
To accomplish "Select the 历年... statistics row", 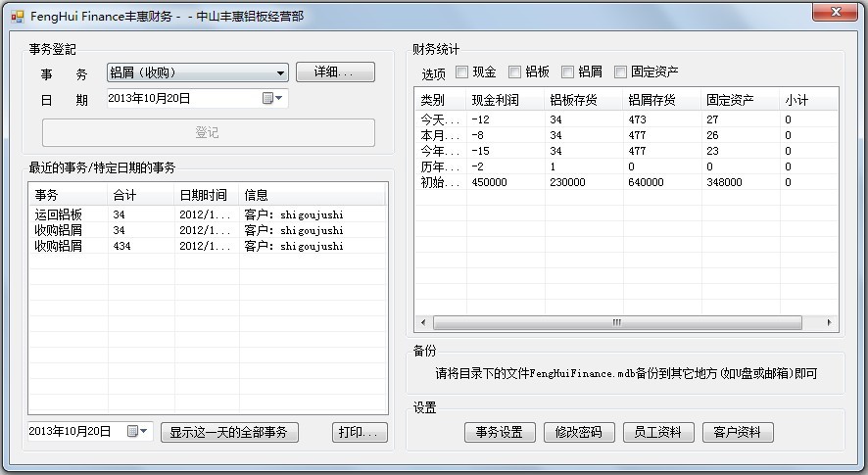I will point(626,166).
